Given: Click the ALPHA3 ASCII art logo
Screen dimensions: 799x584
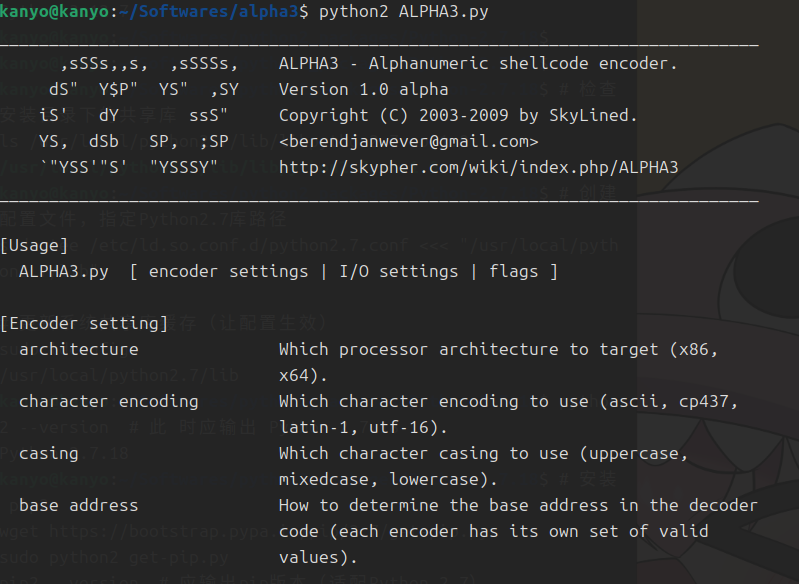Looking at the screenshot, I should point(138,115).
